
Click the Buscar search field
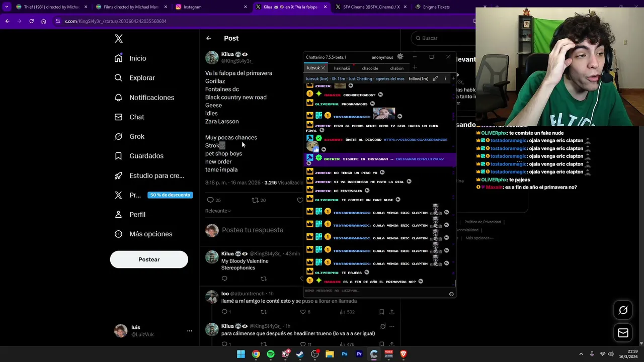click(x=443, y=38)
